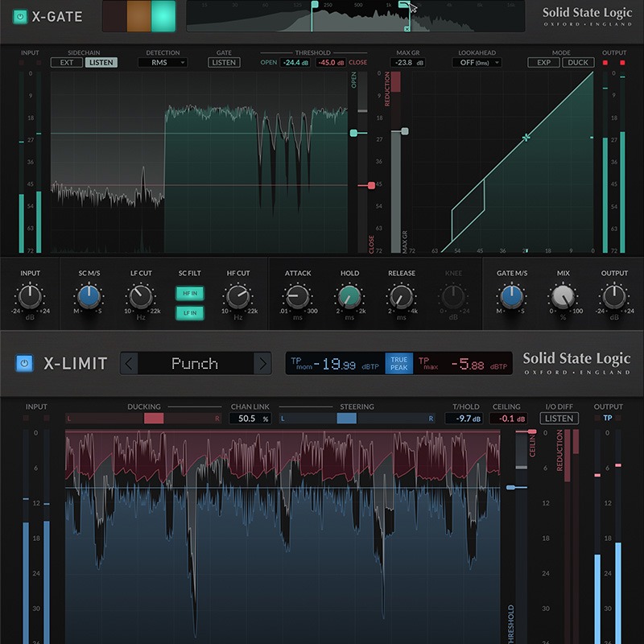Select the orange gate state swatch

[x=138, y=16]
